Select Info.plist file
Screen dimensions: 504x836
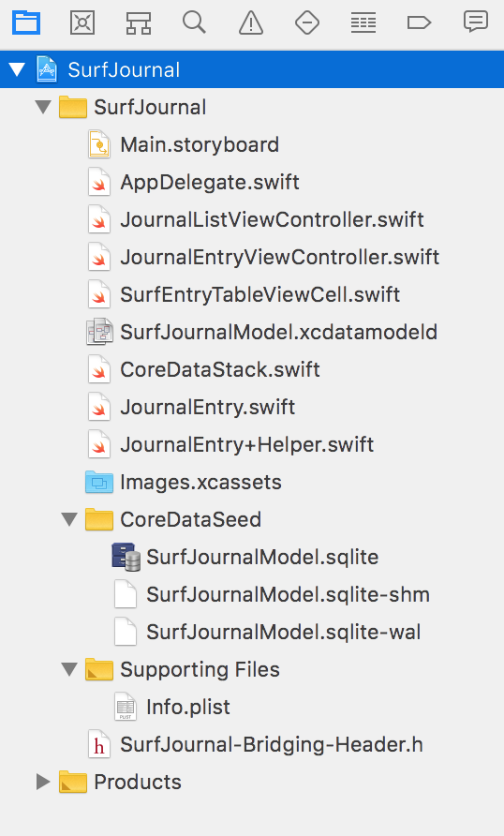(188, 707)
